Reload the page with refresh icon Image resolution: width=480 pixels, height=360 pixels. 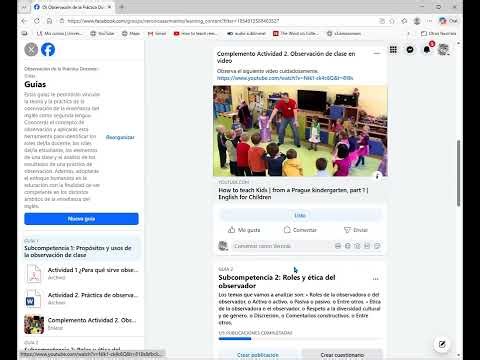(37, 21)
